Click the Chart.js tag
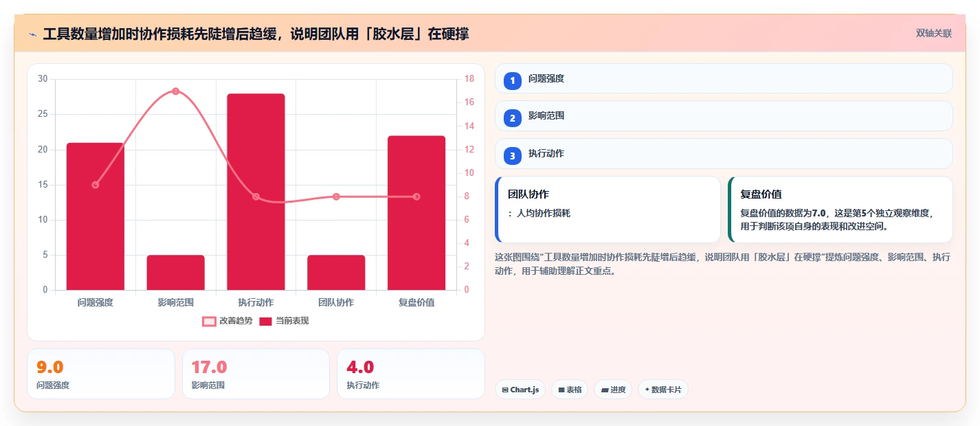Image resolution: width=980 pixels, height=426 pixels. (520, 390)
